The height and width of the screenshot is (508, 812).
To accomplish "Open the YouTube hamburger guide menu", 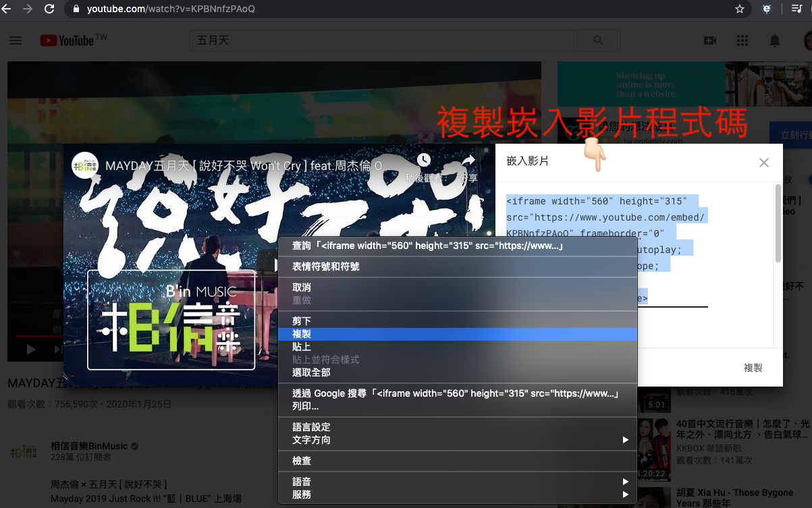I will pos(16,40).
